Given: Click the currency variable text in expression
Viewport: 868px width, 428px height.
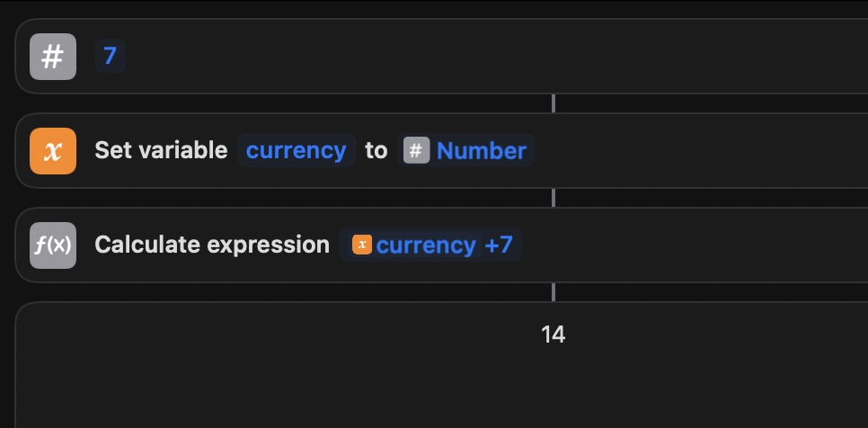Looking at the screenshot, I should (x=425, y=245).
